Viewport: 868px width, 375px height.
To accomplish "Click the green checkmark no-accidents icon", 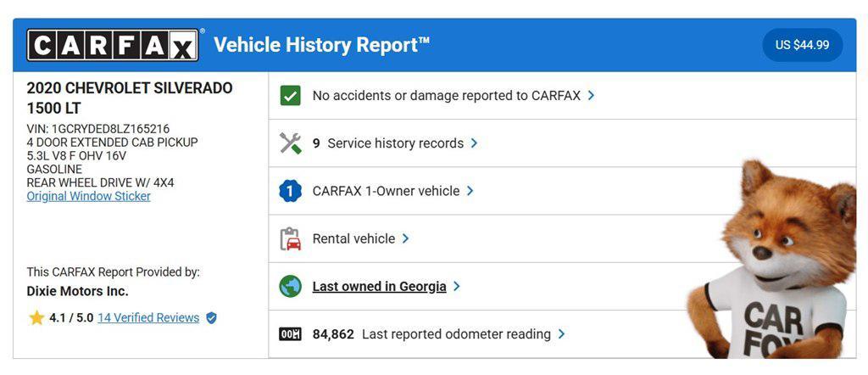I will pyautogui.click(x=290, y=96).
